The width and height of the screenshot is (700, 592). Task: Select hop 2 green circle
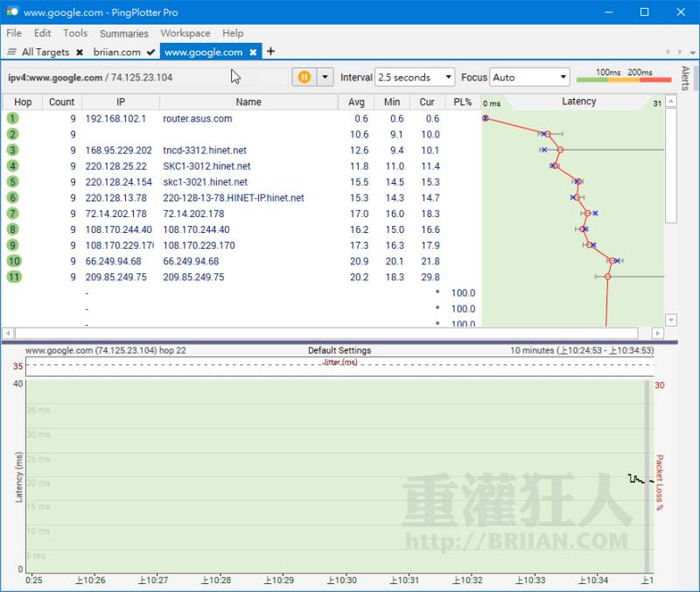(x=12, y=134)
